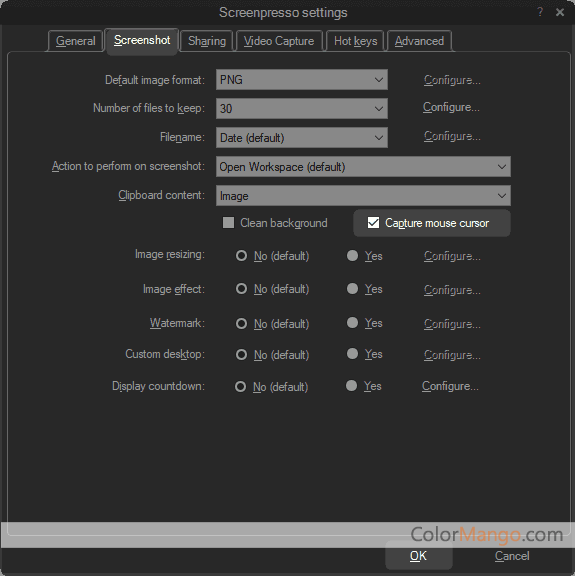Select Yes for Display countdown
Viewport: 575px width, 576px height.
[x=351, y=386]
